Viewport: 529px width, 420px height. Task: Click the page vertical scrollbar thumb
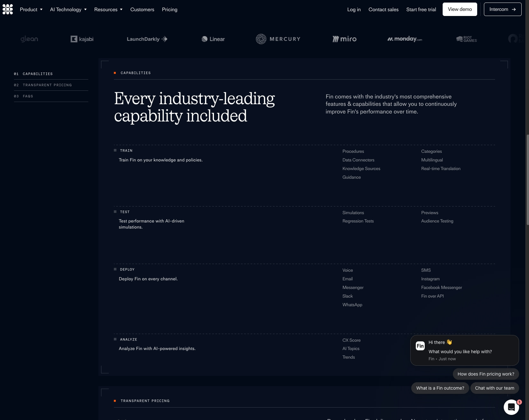(527, 180)
